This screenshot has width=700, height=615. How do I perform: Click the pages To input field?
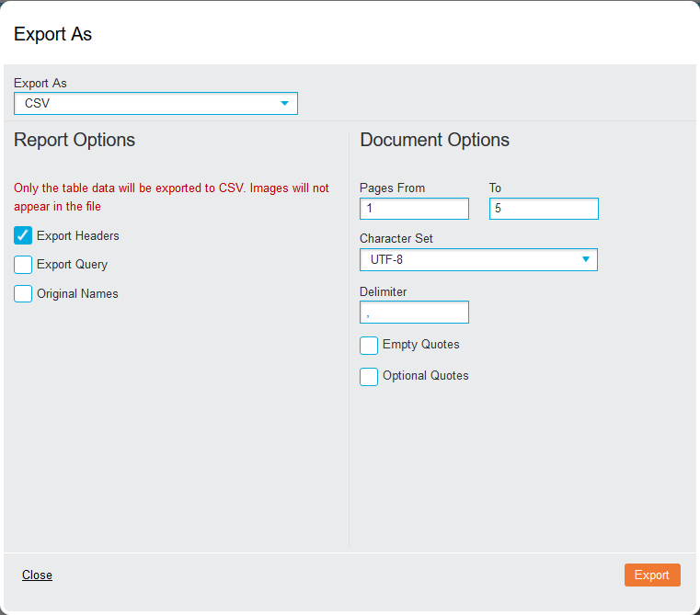coord(544,209)
